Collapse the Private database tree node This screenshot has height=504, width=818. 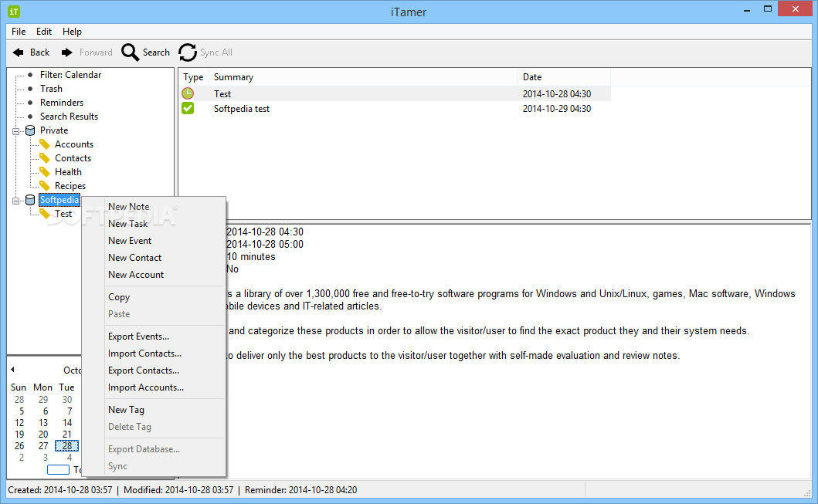click(x=15, y=130)
